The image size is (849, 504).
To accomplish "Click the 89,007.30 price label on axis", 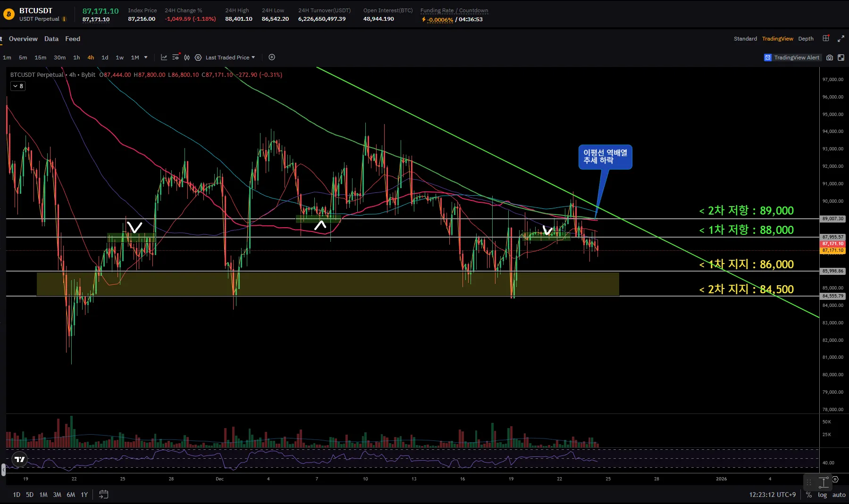I will (833, 219).
